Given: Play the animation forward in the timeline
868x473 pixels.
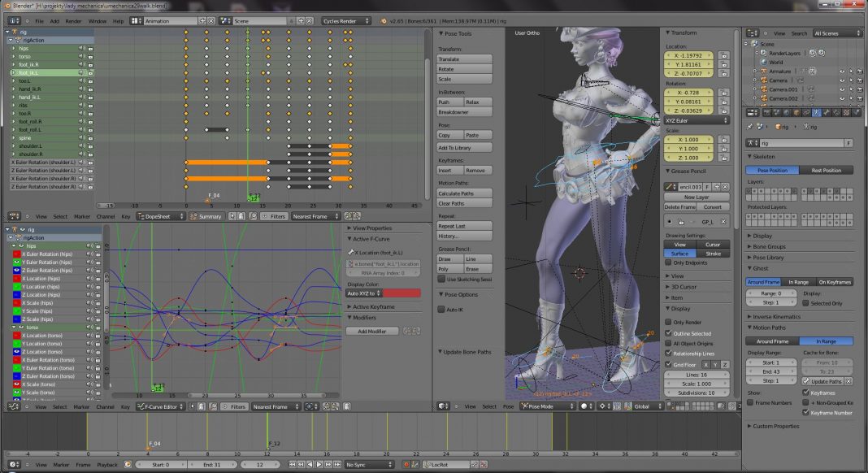Looking at the screenshot, I should coord(319,464).
